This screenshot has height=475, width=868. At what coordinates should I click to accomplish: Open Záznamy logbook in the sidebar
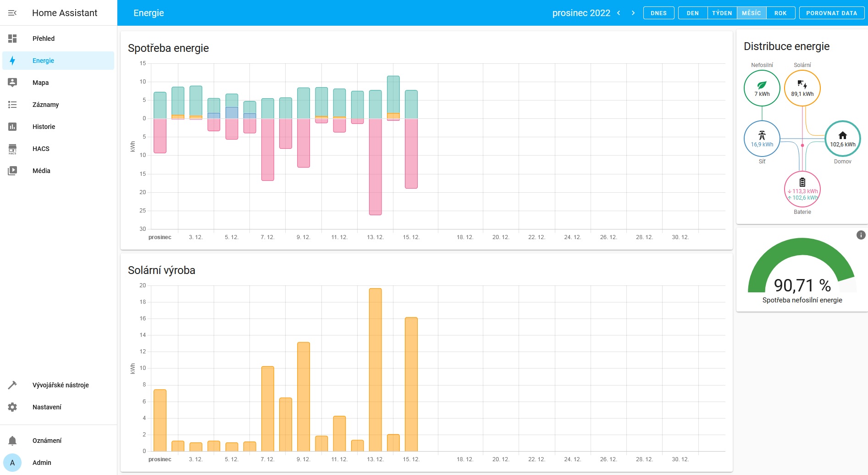tap(45, 105)
